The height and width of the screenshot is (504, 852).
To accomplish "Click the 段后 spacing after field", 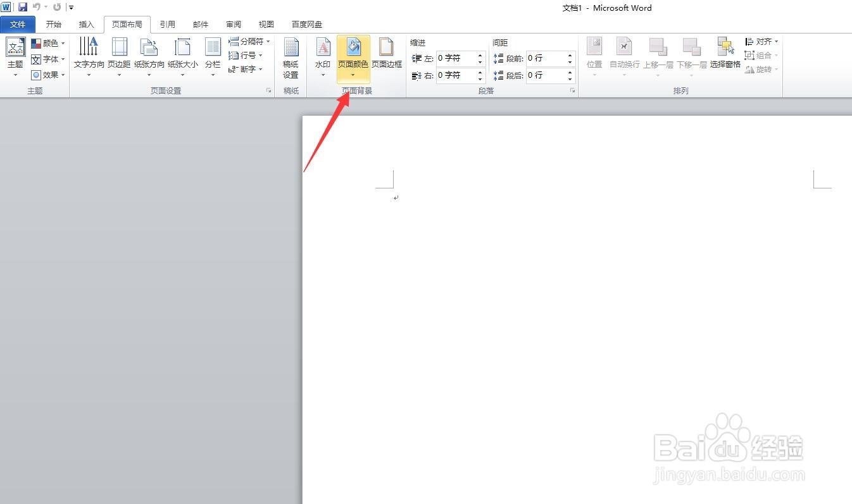I will click(546, 75).
